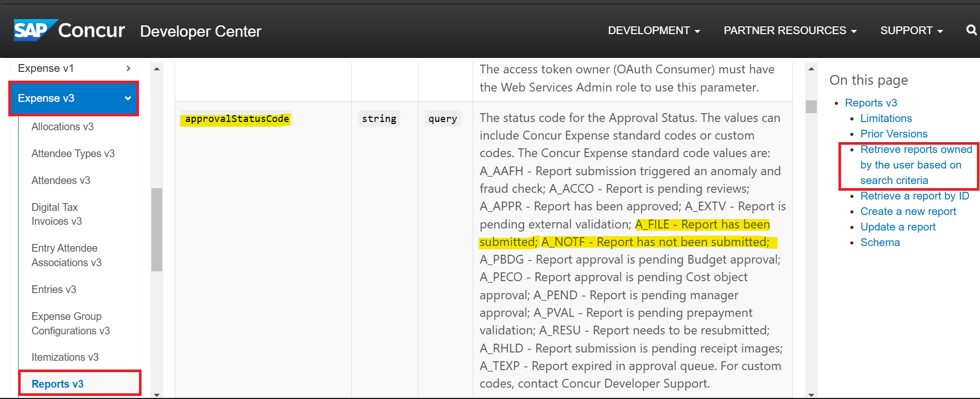980x399 pixels.
Task: Expand the Expense v1 sidebar section
Action: coord(74,68)
